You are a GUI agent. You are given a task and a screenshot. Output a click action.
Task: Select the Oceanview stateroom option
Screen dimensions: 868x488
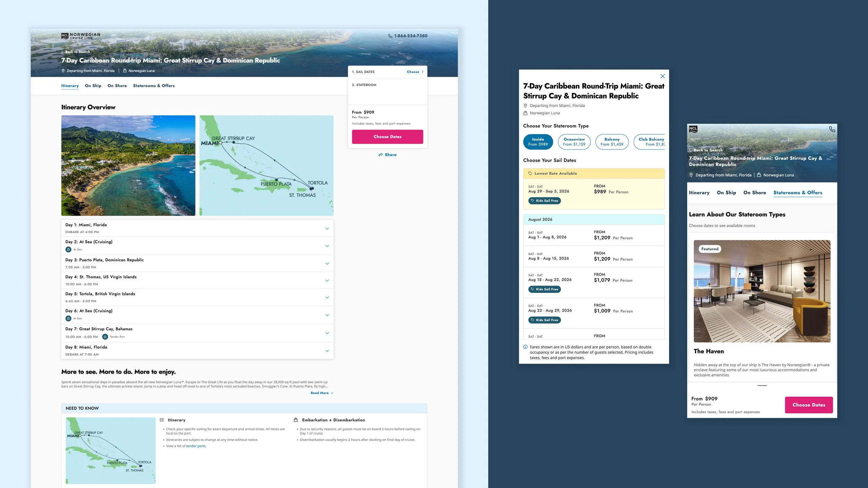pos(574,142)
